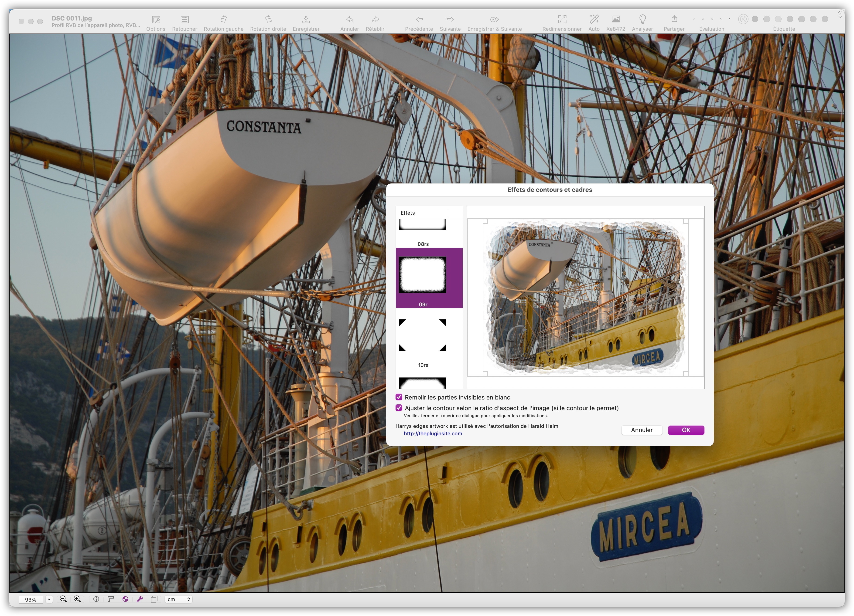This screenshot has width=854, height=616.
Task: Toggle the ruler icon in status bar
Action: tap(110, 599)
